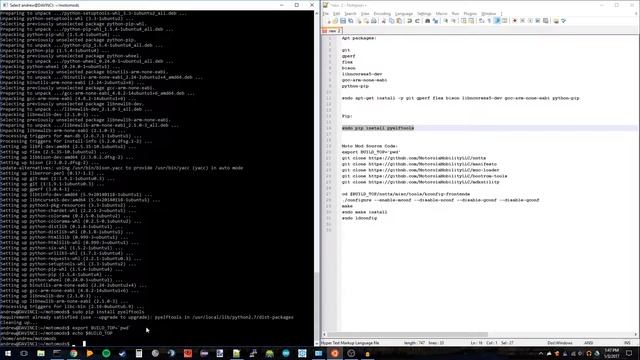Image resolution: width=640 pixels, height=360 pixels.
Task: Open the Run menu in Notepad++
Action: 456,13
